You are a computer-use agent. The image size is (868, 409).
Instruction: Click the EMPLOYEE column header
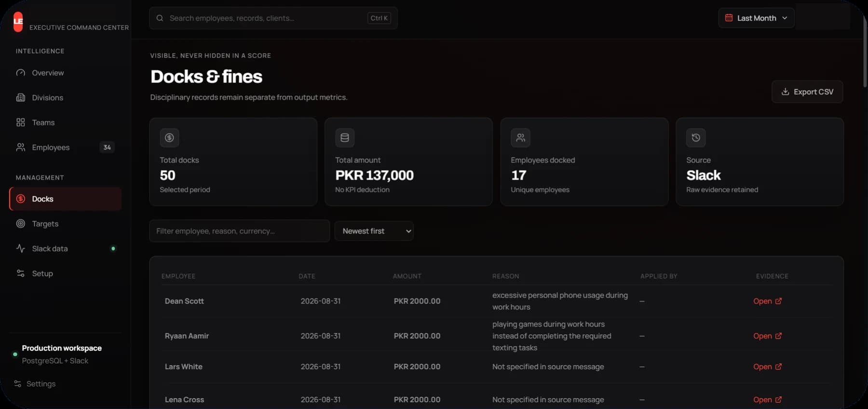(178, 276)
